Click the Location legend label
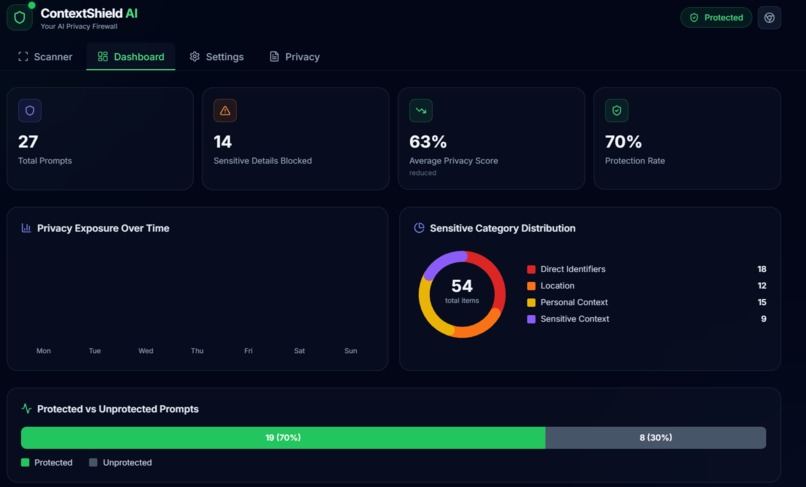Image resolution: width=806 pixels, height=487 pixels. pyautogui.click(x=557, y=285)
